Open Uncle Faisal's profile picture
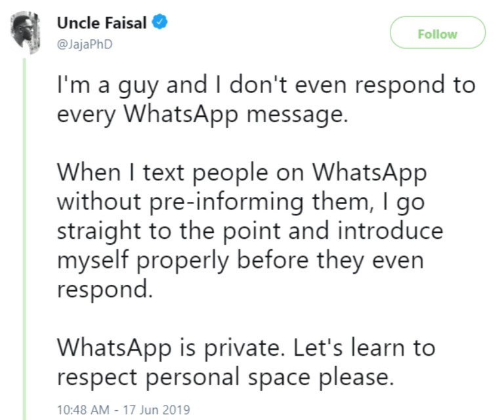This screenshot has height=420, width=504. [x=26, y=32]
